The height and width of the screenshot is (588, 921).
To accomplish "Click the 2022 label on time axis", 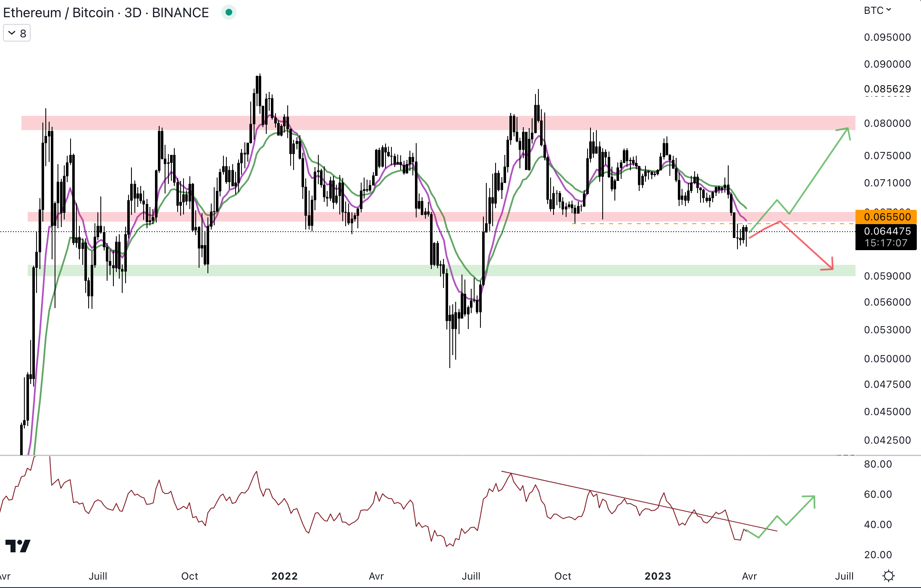I will pyautogui.click(x=284, y=576).
